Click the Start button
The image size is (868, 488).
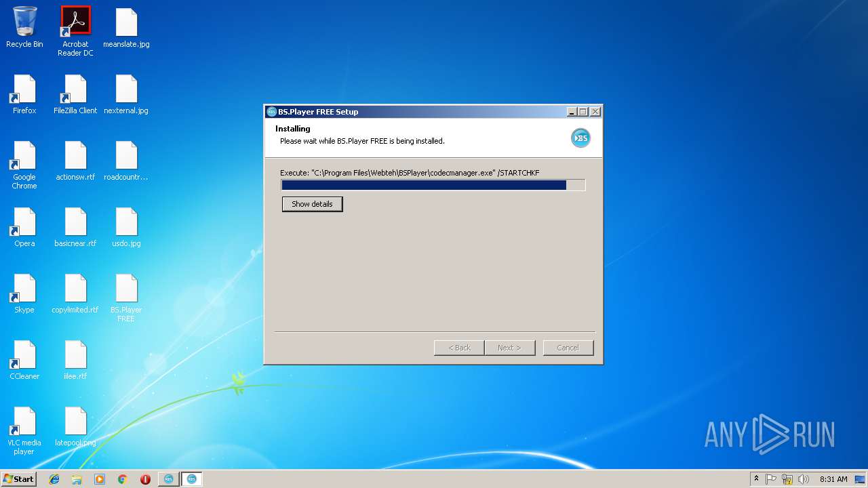(x=18, y=479)
